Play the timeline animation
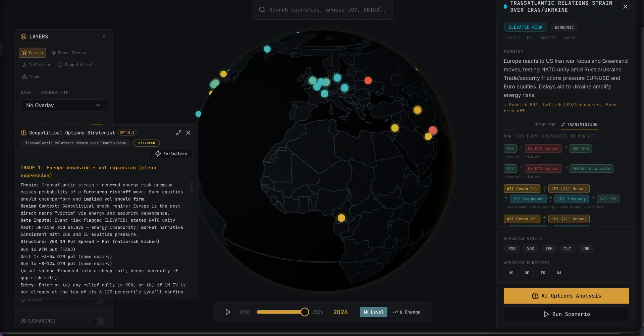 228,312
